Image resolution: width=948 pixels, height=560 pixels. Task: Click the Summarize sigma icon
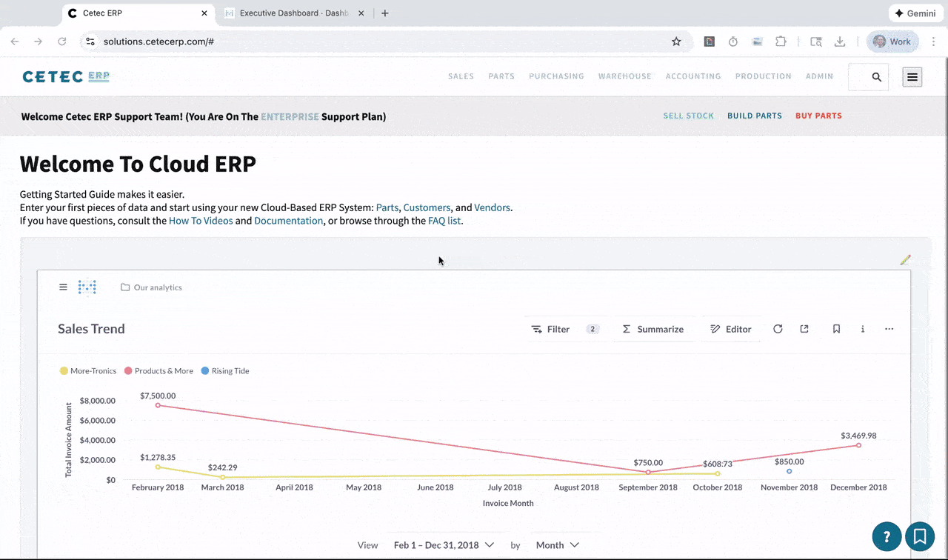pos(627,329)
